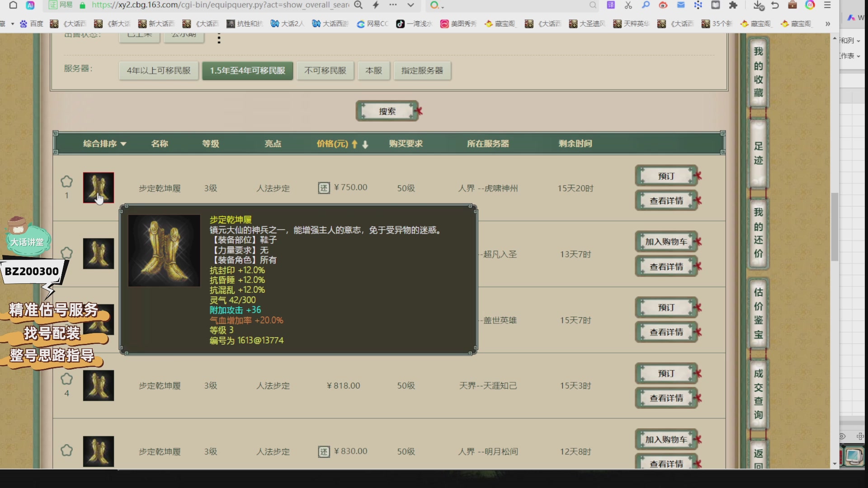Open the 大圣速风 bookmark
868x488 pixels.
(x=587, y=23)
